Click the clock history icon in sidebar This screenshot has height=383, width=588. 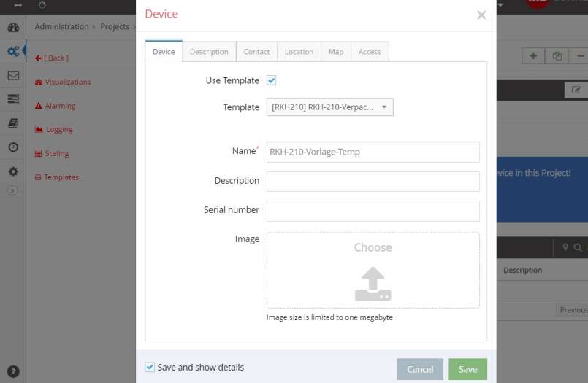[12, 147]
